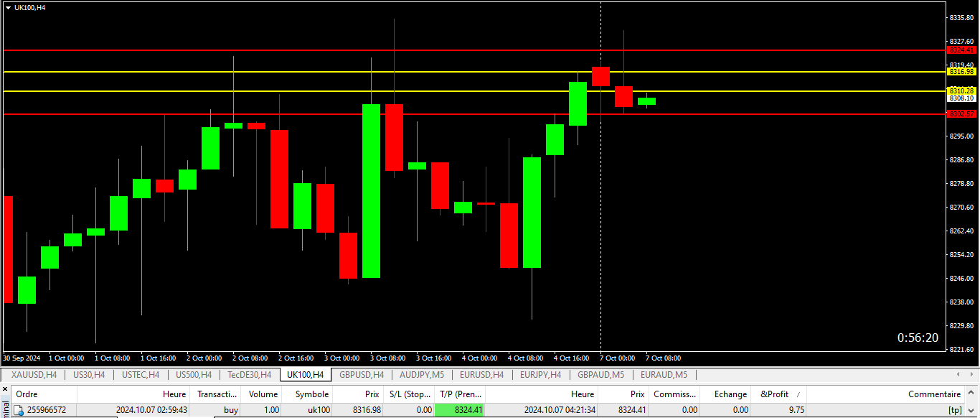Click open time 2024.10.07 02:59:43
The width and height of the screenshot is (980, 418).
[x=151, y=410]
